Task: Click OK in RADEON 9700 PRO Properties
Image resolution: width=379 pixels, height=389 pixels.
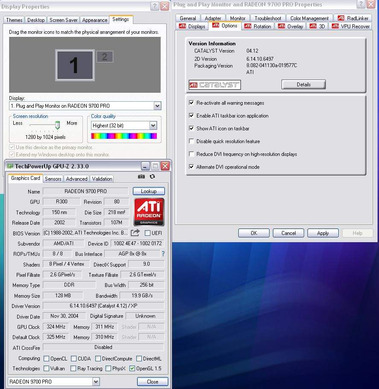Action: (x=254, y=233)
